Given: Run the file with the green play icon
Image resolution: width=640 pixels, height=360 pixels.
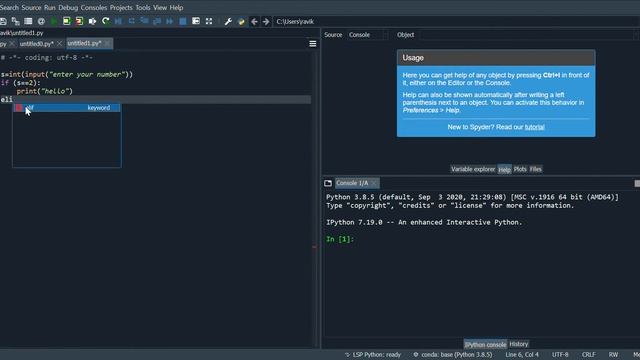Looking at the screenshot, I should (x=54, y=21).
